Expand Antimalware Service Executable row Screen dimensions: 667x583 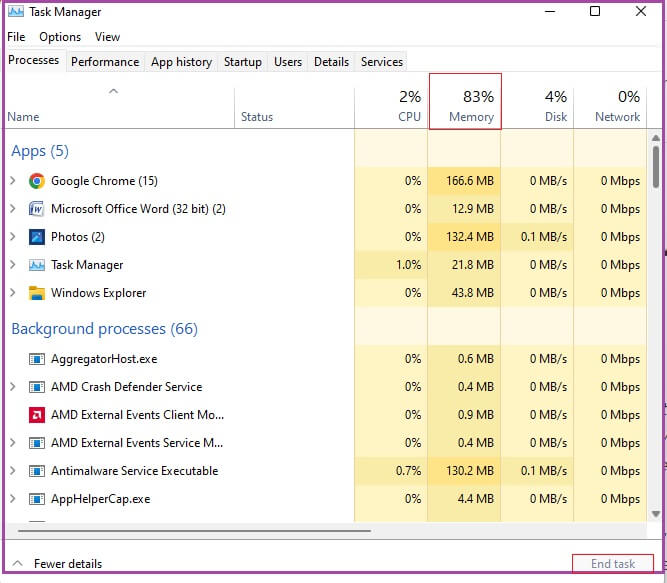pos(13,471)
